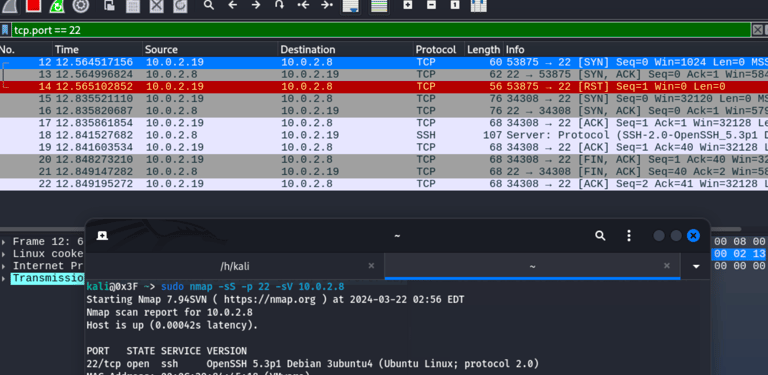Click the display filter bookmark icon
This screenshot has width=768, height=375.
point(5,30)
